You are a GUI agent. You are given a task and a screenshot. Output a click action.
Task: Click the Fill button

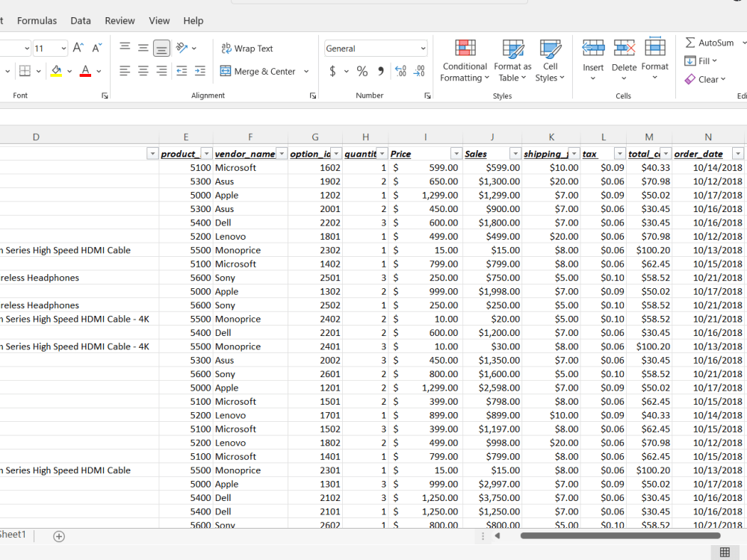click(x=701, y=61)
